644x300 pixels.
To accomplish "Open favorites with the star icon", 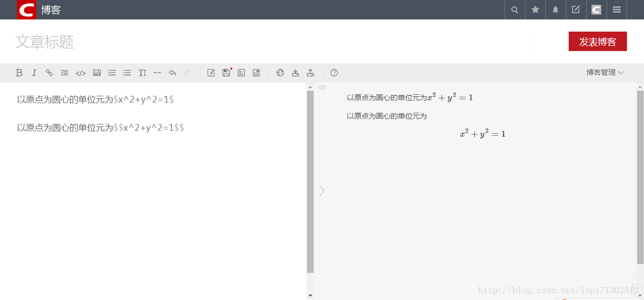I will [x=535, y=10].
